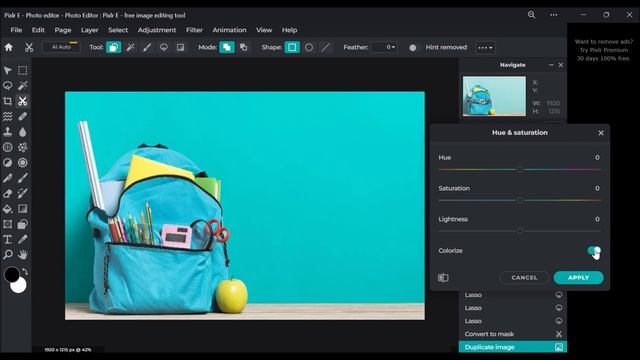640x360 pixels.
Task: Open the Animation menu
Action: tap(229, 30)
